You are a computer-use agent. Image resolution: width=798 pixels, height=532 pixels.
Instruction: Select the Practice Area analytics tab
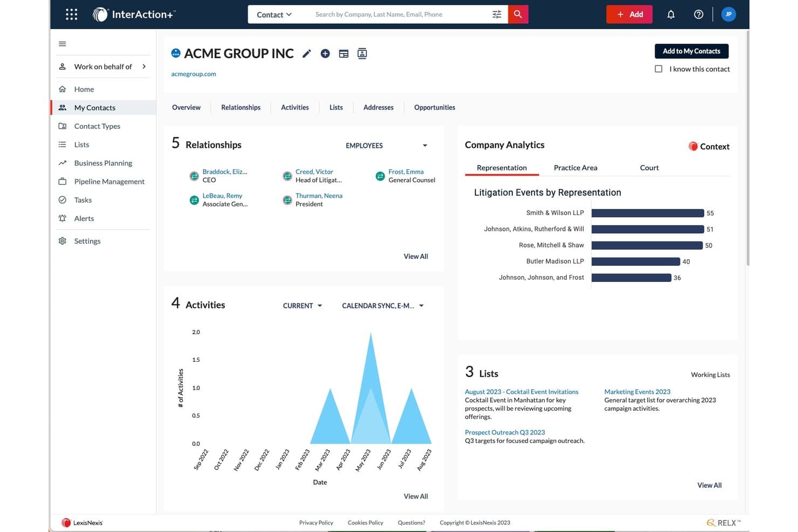575,168
